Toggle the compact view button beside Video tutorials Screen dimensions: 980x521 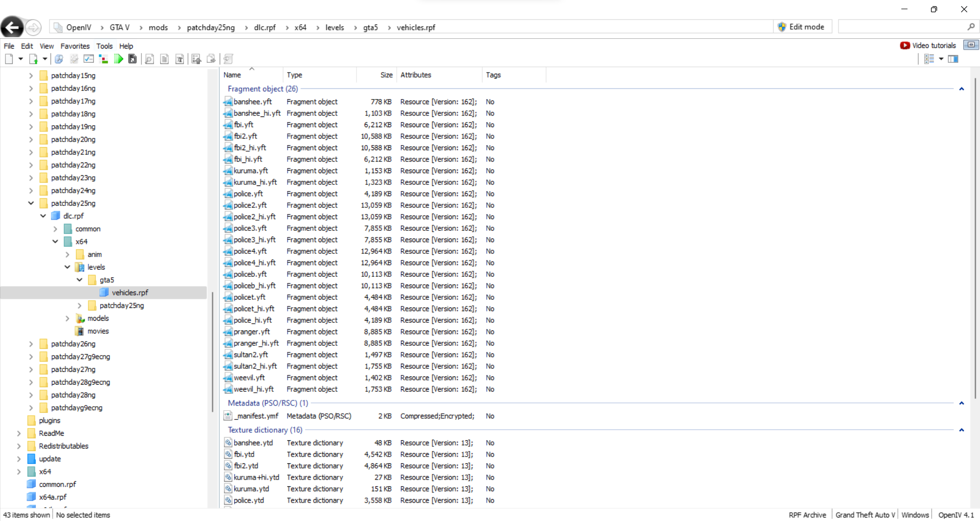pyautogui.click(x=971, y=45)
